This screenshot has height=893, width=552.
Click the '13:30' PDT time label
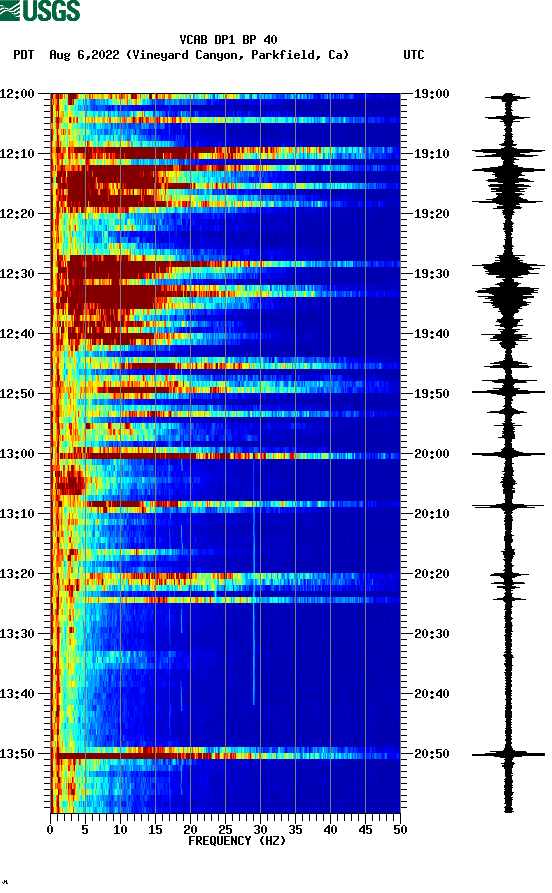[18, 634]
